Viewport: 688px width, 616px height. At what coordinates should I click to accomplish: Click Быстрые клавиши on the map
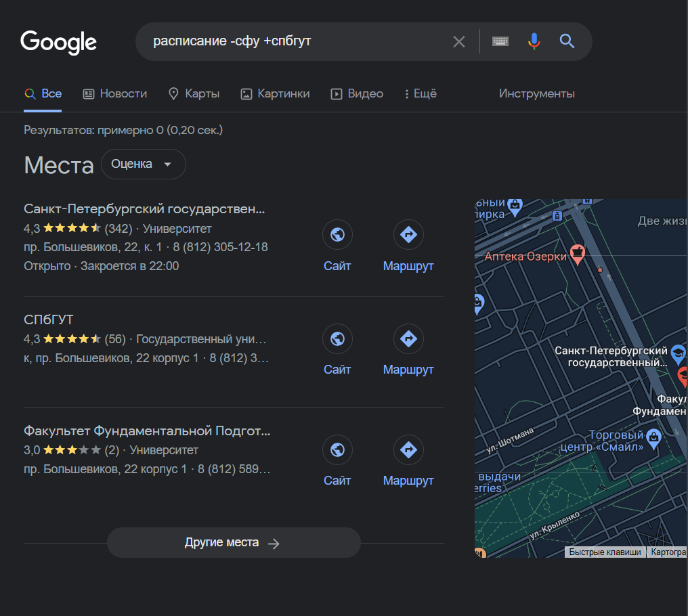tap(605, 552)
